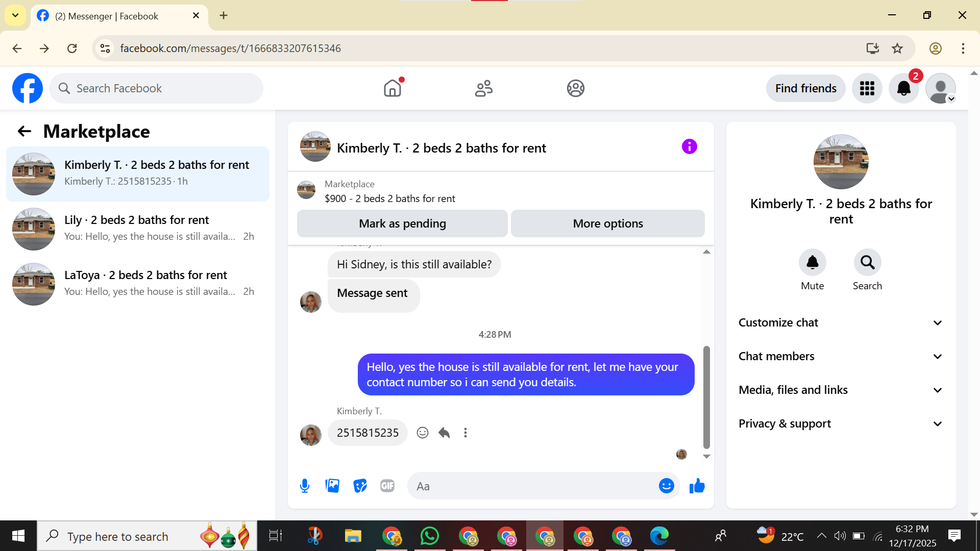Expand Customize chat section

coord(841,322)
